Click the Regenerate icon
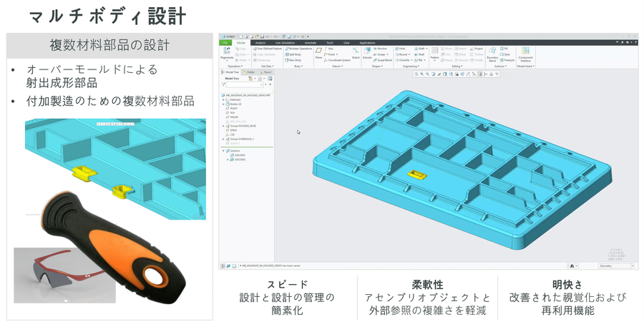The image size is (644, 322). pos(227,54)
